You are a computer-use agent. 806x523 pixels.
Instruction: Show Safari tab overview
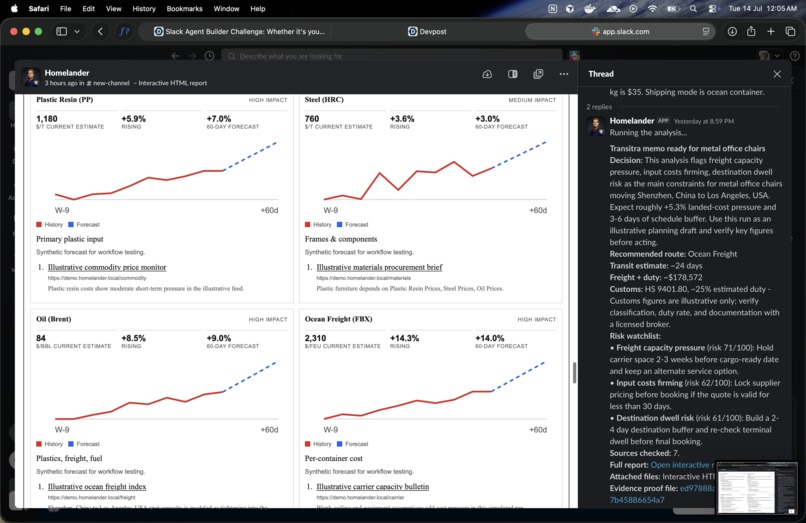[790, 31]
